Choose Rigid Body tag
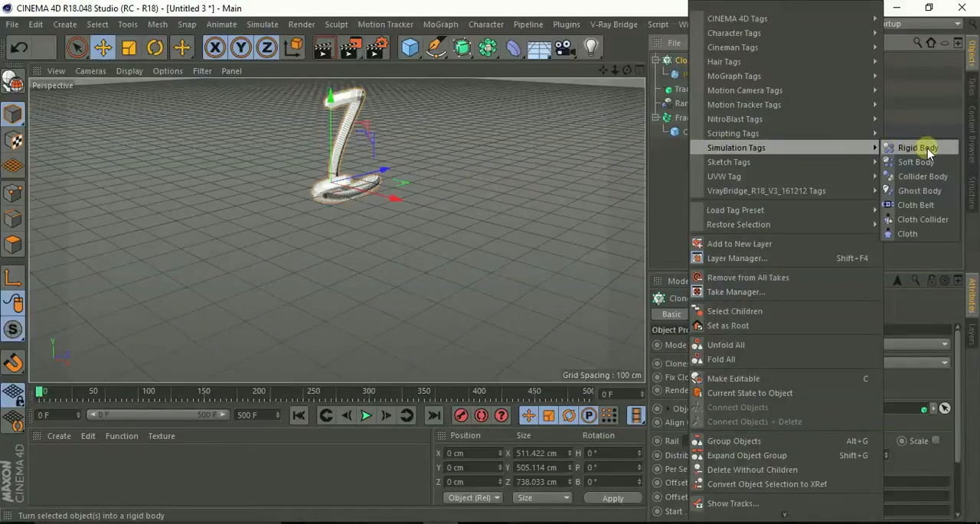The height and width of the screenshot is (524, 980). [920, 148]
